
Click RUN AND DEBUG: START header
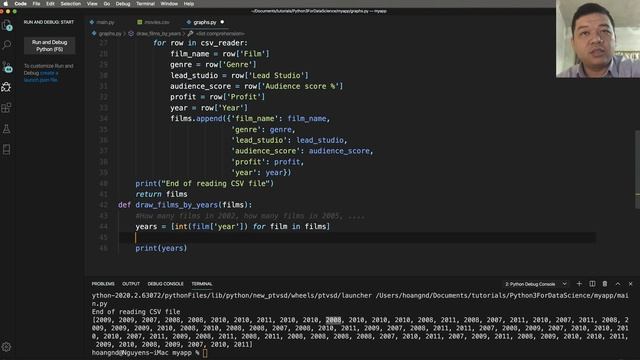[x=49, y=22]
